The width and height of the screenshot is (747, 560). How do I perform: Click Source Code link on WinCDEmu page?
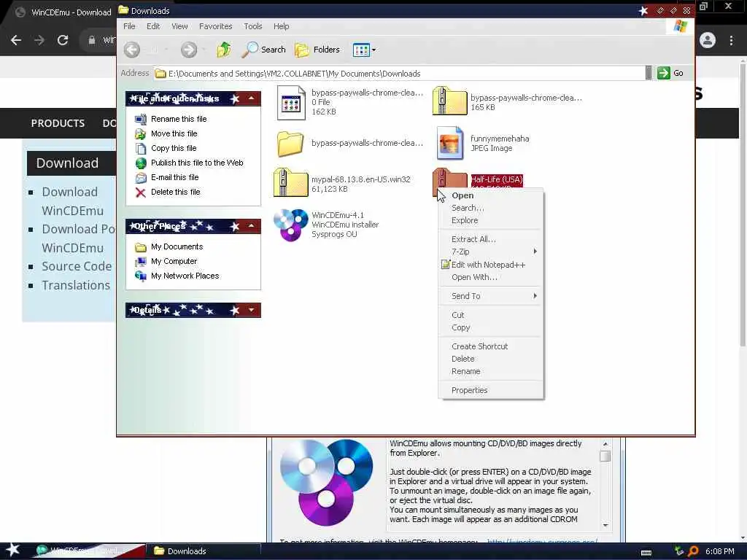(77, 266)
